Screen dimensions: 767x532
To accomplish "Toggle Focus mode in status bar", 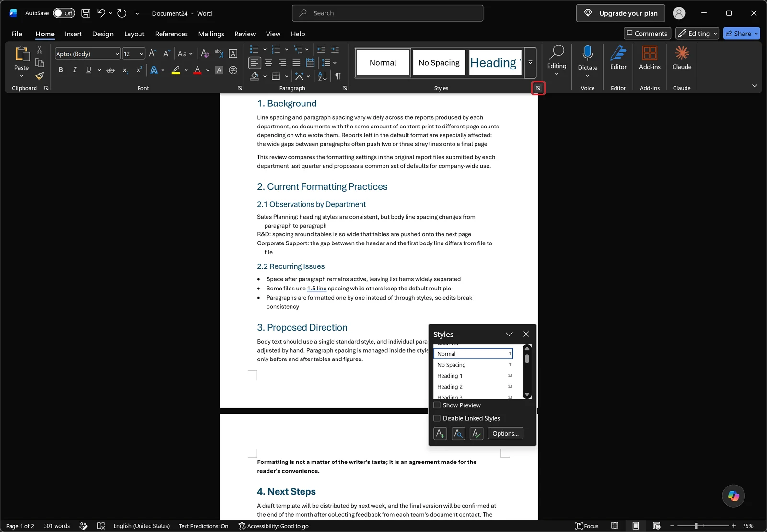I will point(587,526).
